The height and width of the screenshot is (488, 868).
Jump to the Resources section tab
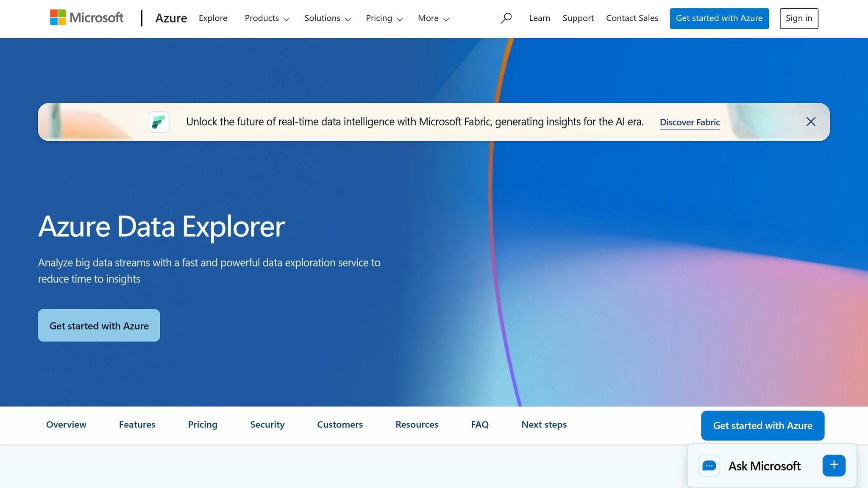click(417, 424)
